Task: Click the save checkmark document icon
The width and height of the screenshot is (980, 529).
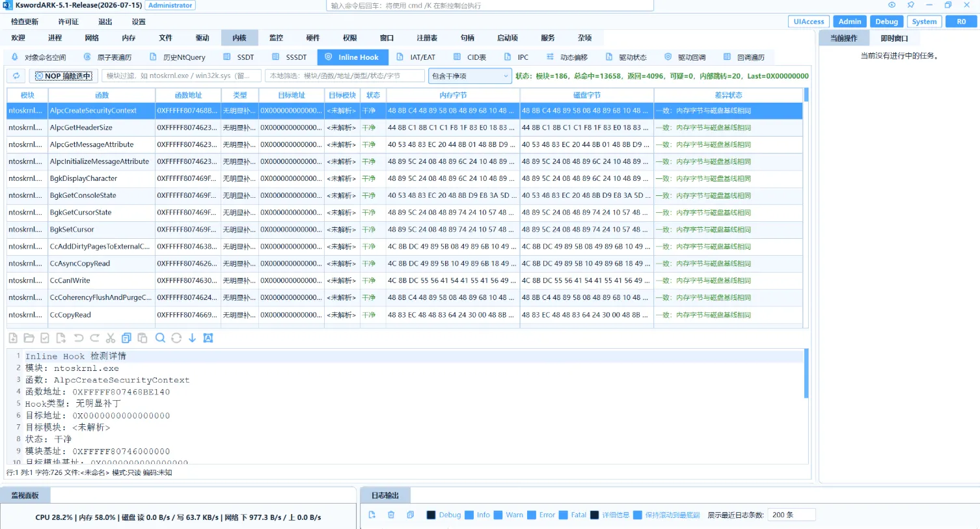Action: pos(45,338)
